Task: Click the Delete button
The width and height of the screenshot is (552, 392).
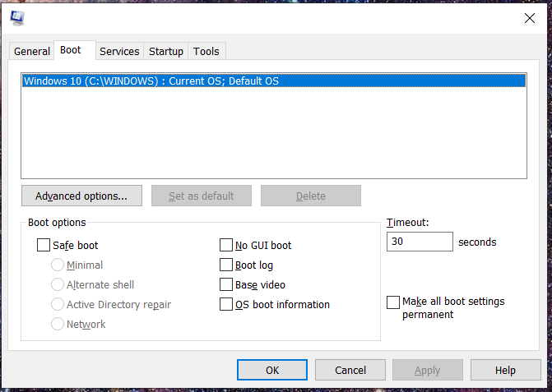Action: [x=311, y=196]
